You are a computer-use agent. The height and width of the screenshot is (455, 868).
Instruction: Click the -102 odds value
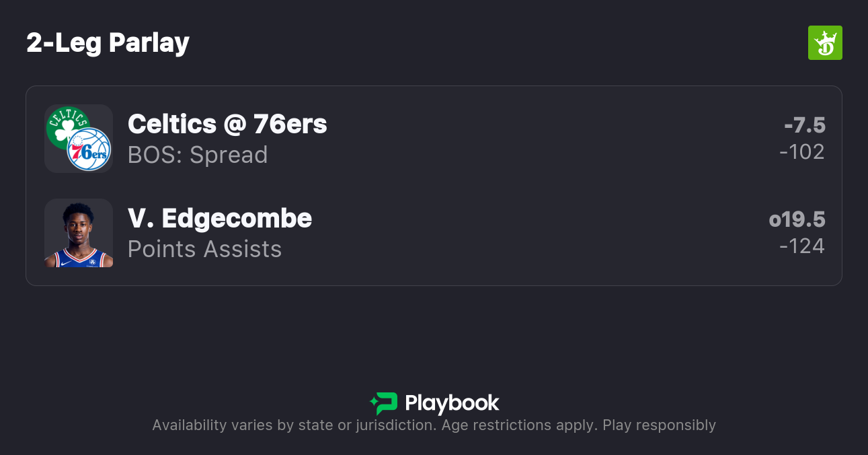[x=802, y=152]
